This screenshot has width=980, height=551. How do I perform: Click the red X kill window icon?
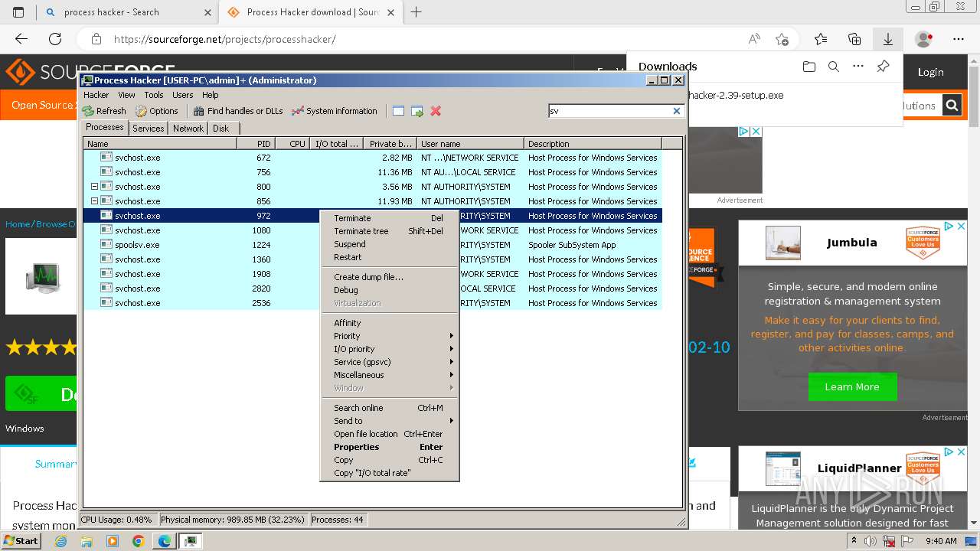[x=436, y=111]
